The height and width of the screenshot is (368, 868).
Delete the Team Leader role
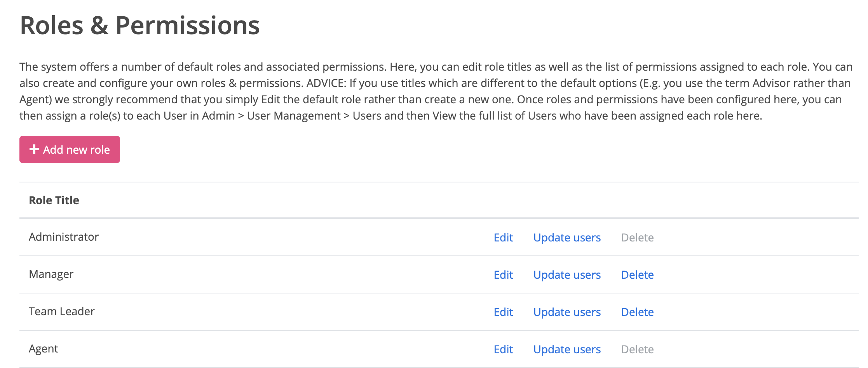click(637, 312)
